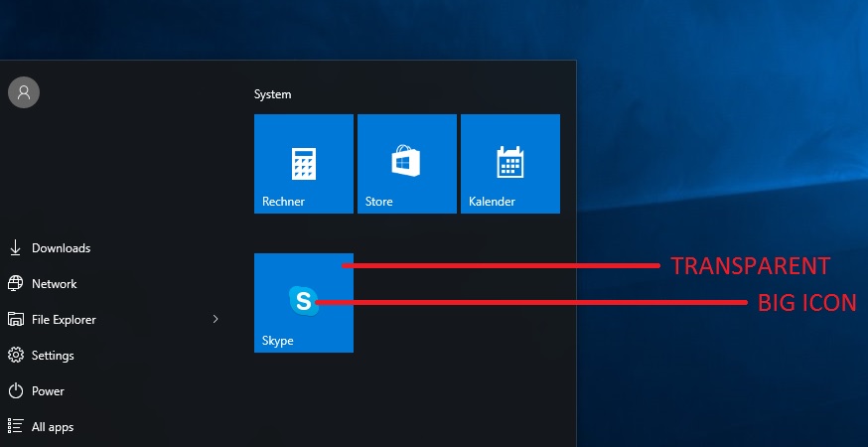Viewport: 868px width, 447px height.
Task: Open Settings label in Start menu
Action: pos(53,355)
